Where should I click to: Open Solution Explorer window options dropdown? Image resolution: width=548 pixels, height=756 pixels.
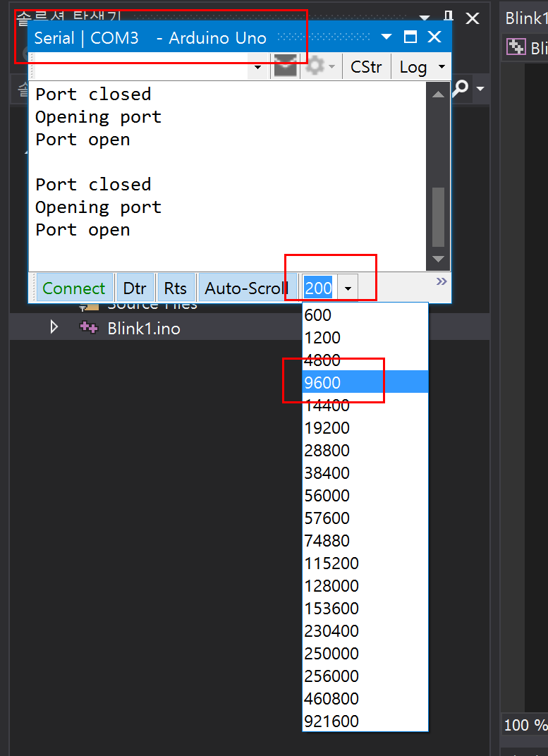pos(425,18)
